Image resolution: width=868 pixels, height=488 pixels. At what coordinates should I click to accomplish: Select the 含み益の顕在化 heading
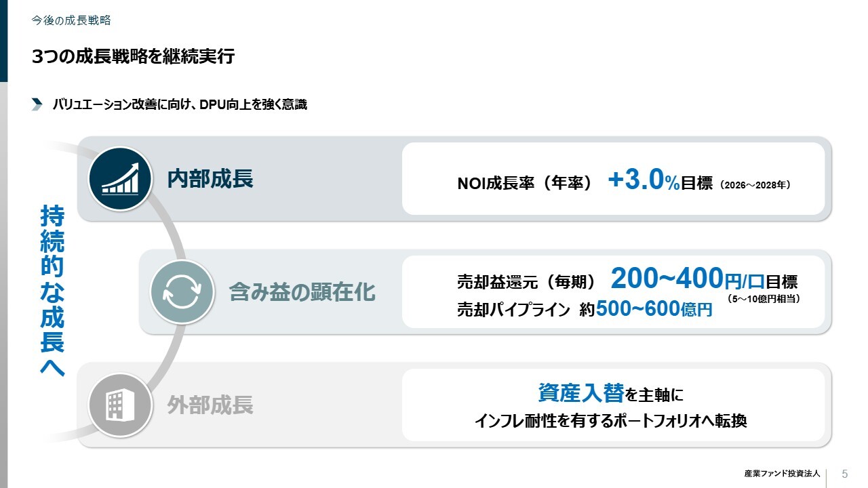(x=302, y=292)
